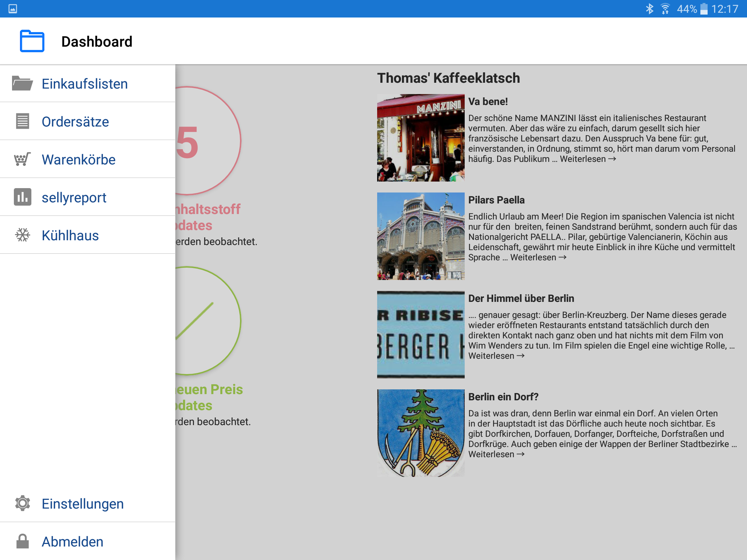
Task: Select Warenkörbe from the side drawer
Action: click(78, 160)
